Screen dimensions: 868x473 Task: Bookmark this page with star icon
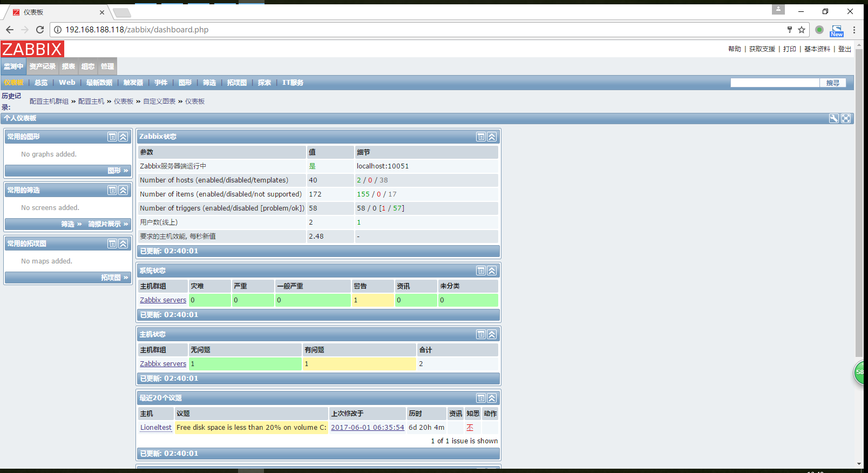point(802,30)
